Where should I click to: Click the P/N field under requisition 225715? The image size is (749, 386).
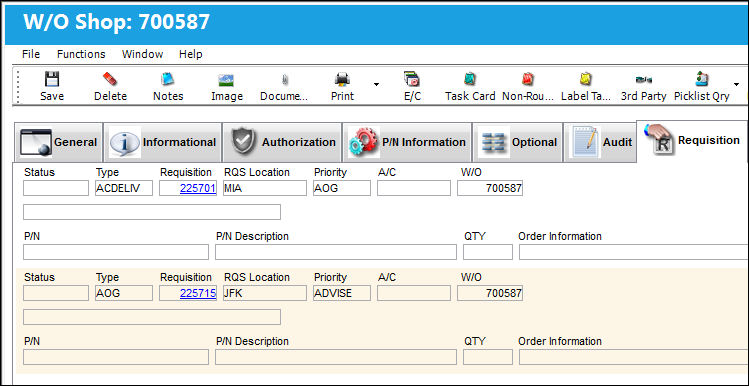point(116,357)
